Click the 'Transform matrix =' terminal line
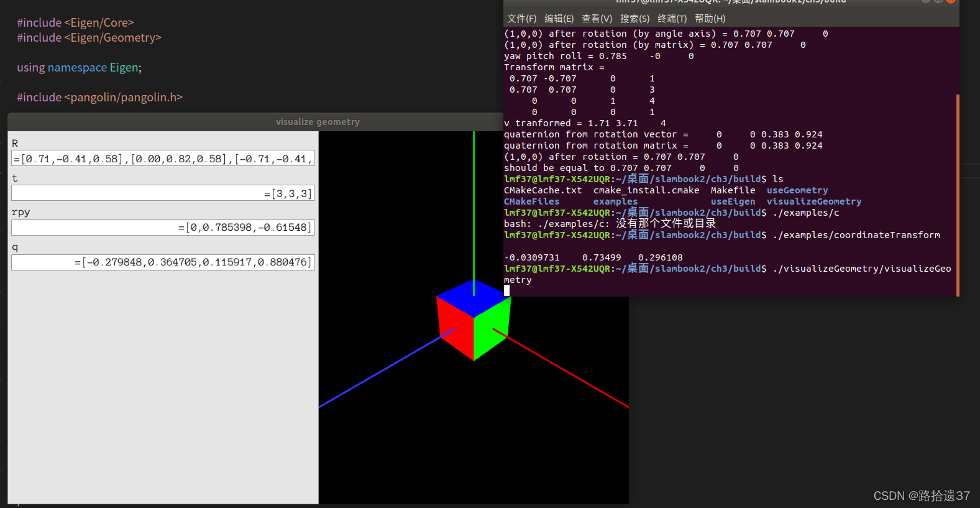 (554, 67)
